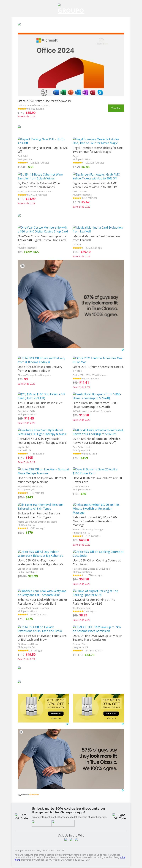Open the Contact footer link

pyautogui.click(x=60, y=851)
